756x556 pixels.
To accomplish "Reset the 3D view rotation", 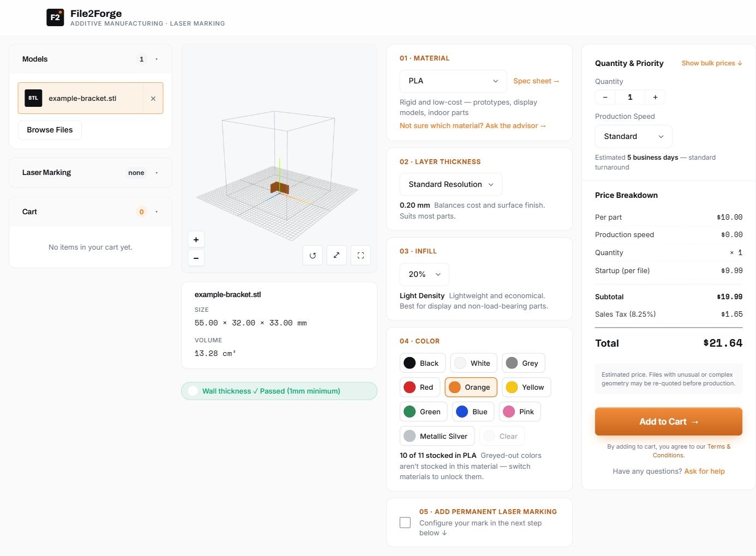I will click(x=313, y=255).
